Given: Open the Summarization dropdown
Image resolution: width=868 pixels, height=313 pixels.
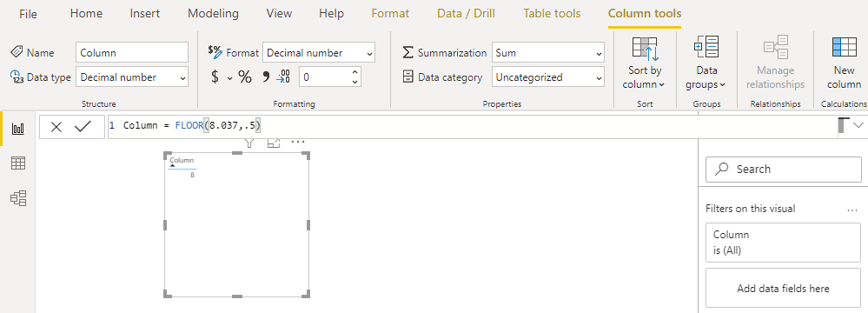Looking at the screenshot, I should [548, 53].
